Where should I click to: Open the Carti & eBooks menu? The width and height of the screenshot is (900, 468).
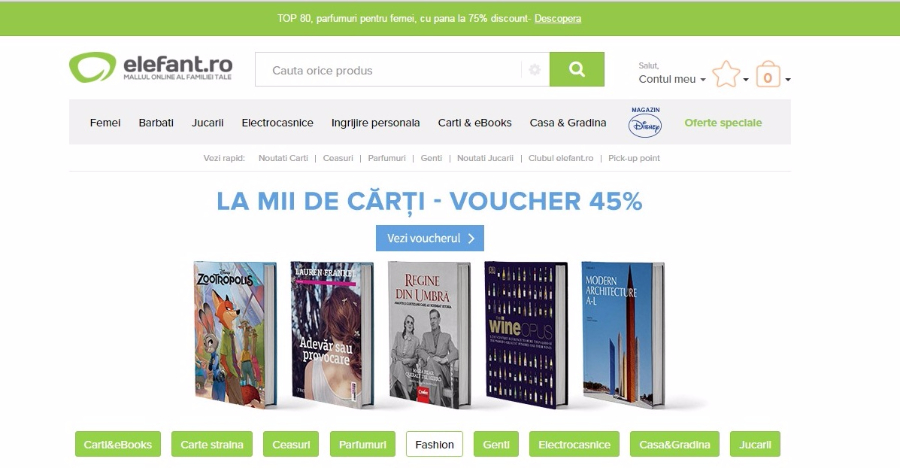click(x=475, y=123)
